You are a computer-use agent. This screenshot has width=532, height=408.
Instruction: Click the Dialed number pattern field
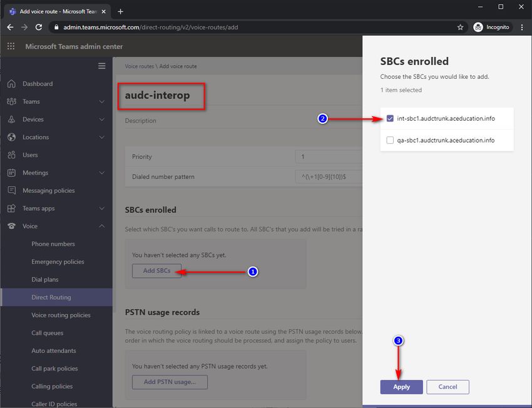(x=329, y=176)
